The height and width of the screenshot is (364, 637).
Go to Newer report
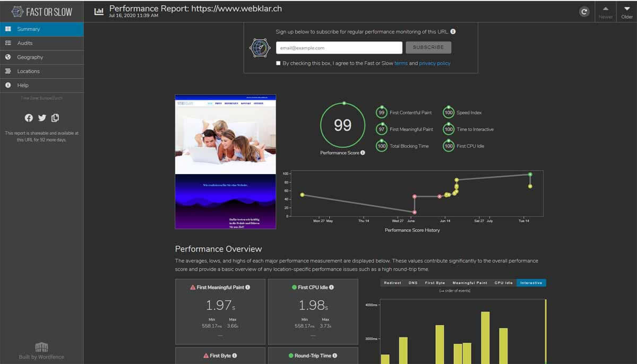click(605, 12)
